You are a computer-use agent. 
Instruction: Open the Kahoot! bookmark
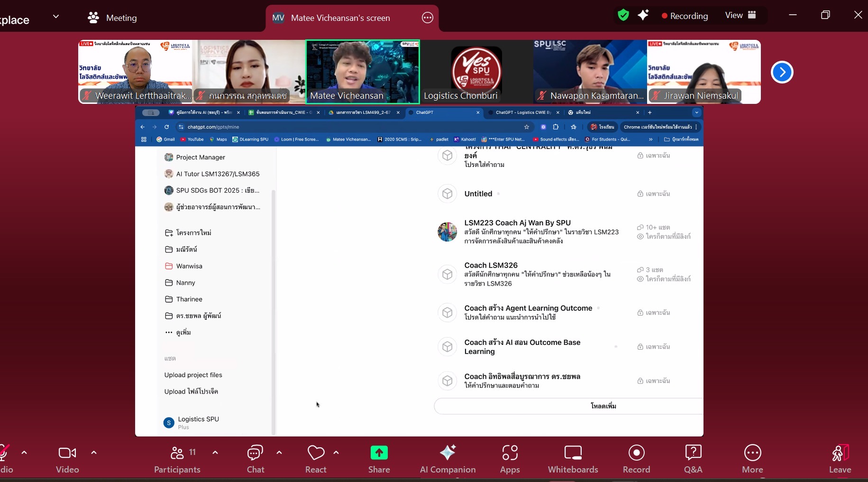[465, 139]
